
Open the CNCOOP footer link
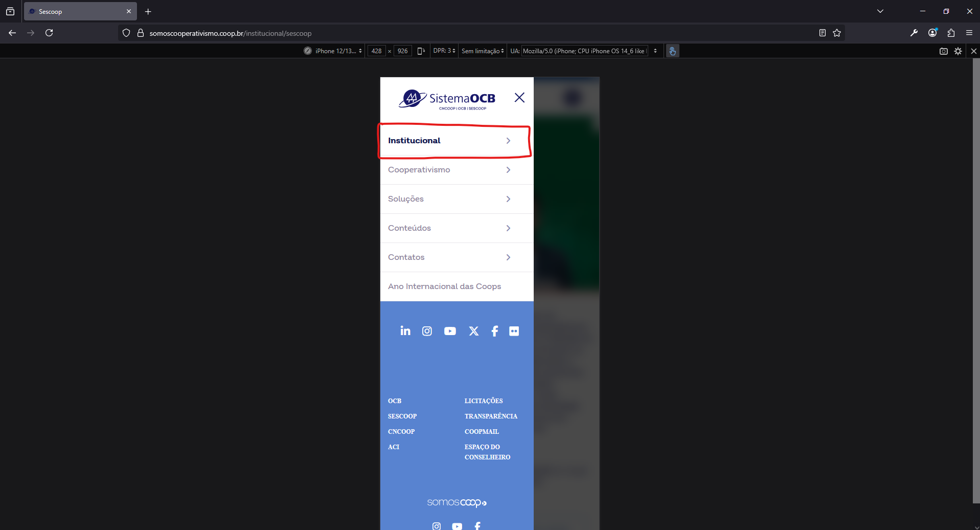point(401,432)
